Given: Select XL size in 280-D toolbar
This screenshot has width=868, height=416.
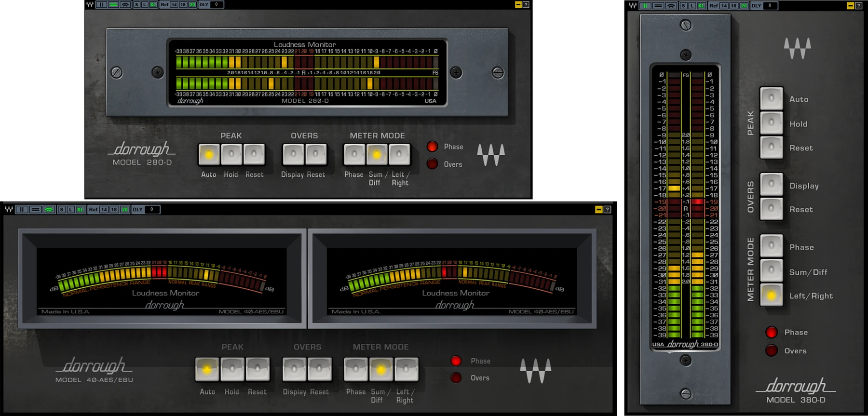Looking at the screenshot, I should click(x=153, y=4).
